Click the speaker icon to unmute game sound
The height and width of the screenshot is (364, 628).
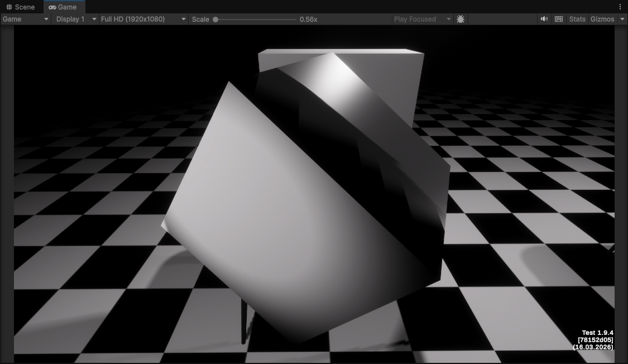tap(544, 18)
